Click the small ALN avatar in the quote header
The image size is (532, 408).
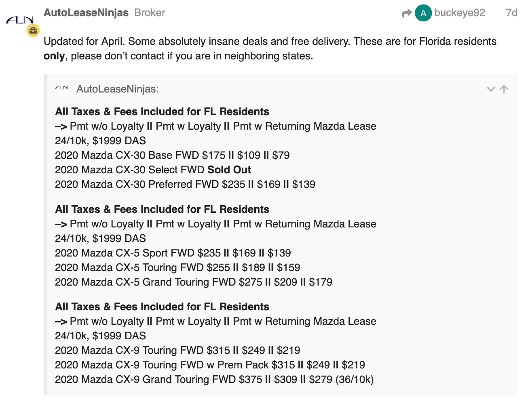tap(62, 88)
